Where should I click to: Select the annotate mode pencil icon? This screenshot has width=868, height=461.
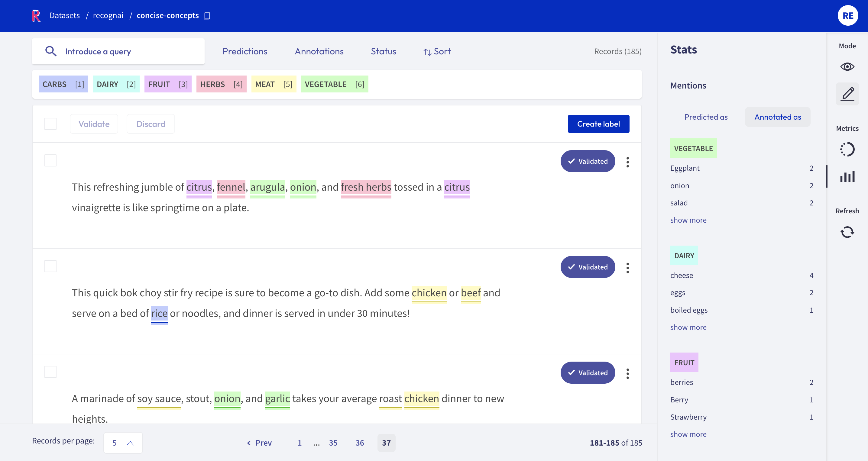[847, 94]
